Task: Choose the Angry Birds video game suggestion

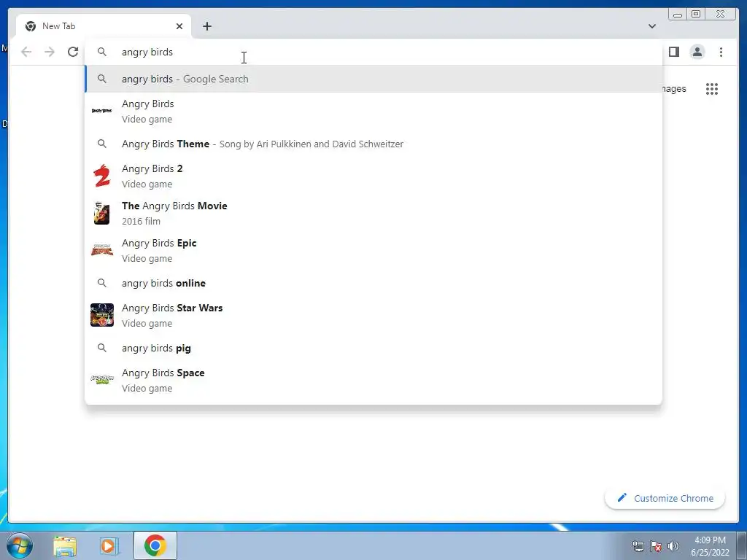Action: click(373, 112)
